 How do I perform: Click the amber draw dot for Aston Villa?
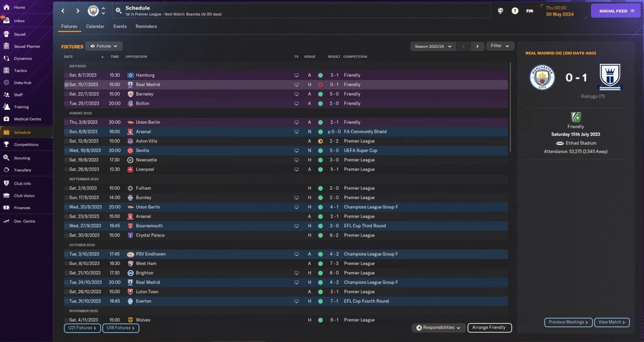(320, 141)
